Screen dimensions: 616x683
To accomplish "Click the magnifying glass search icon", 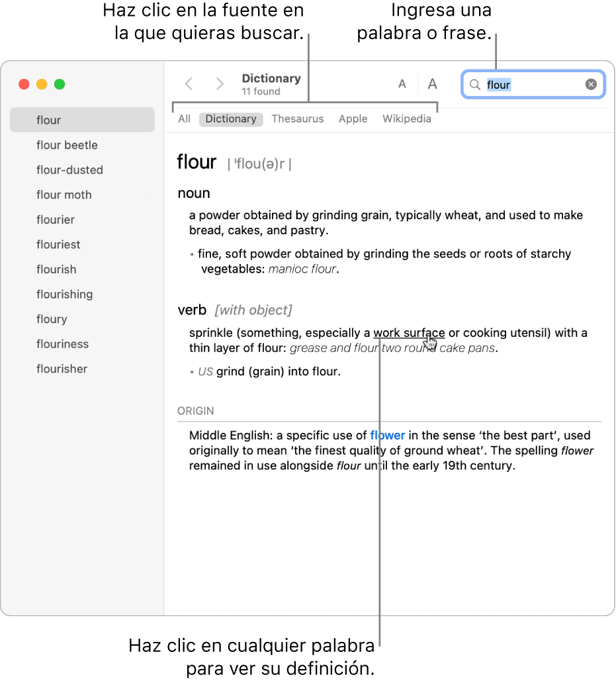I will pyautogui.click(x=475, y=84).
